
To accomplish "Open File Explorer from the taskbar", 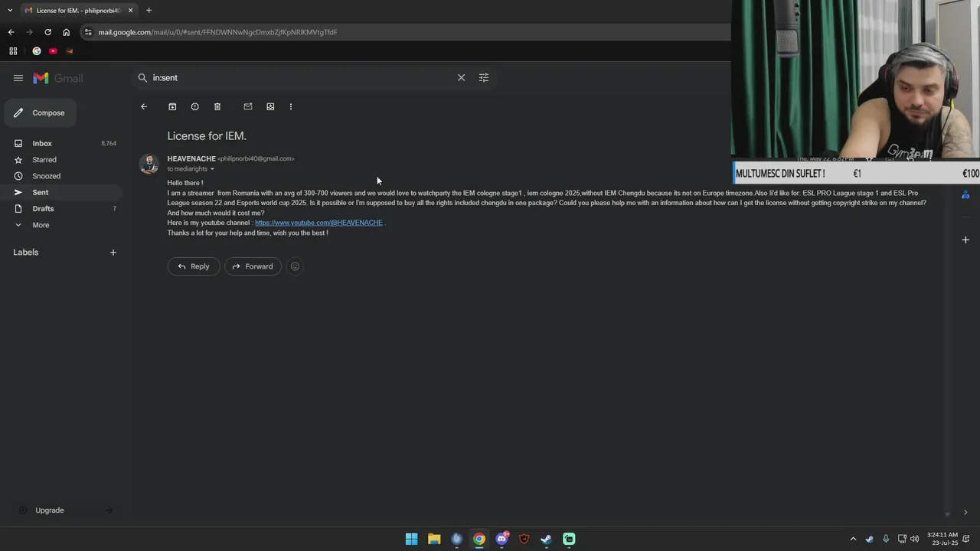I will [434, 539].
